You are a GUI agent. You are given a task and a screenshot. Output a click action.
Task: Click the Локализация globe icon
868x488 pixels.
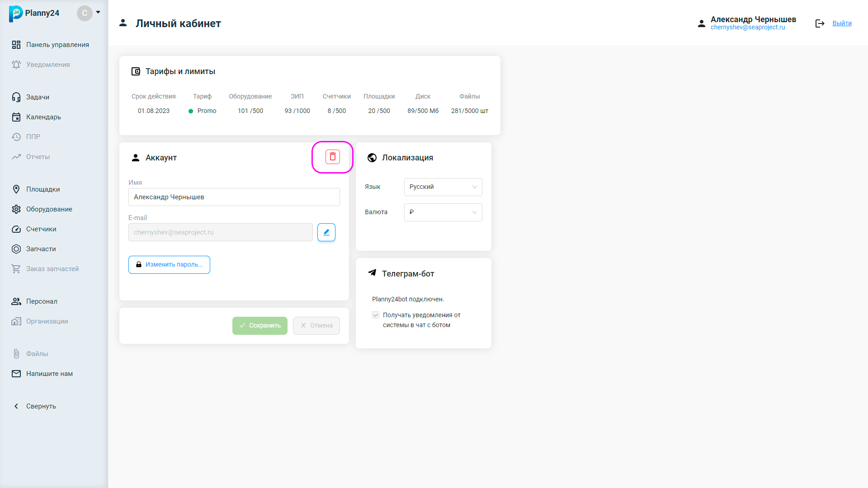[372, 158]
